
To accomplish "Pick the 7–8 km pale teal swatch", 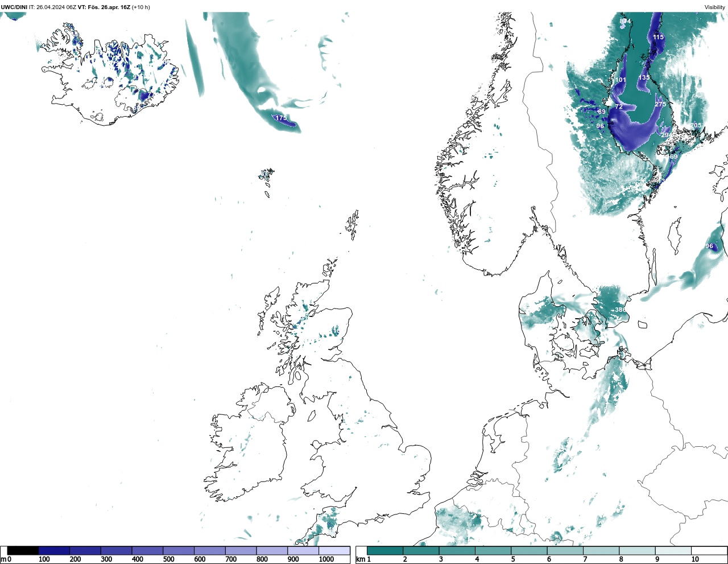I will point(602,551).
